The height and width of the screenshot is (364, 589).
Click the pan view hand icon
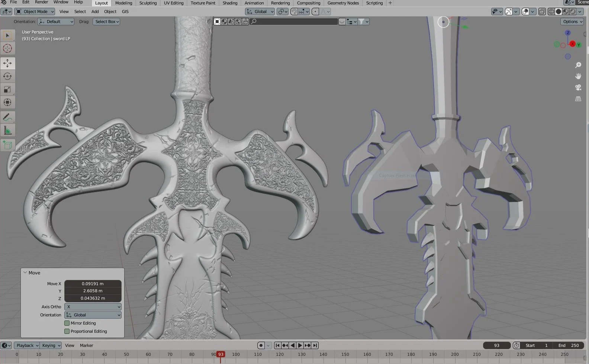tap(578, 76)
